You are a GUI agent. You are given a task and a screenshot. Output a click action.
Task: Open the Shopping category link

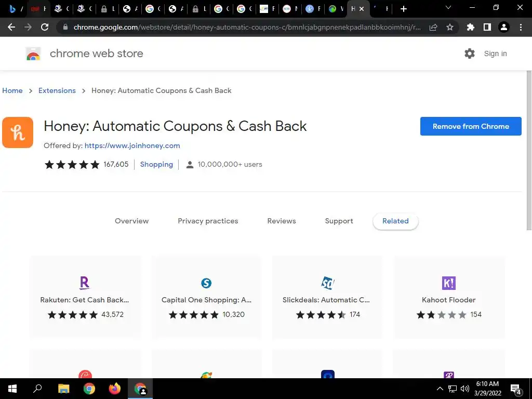pos(156,165)
